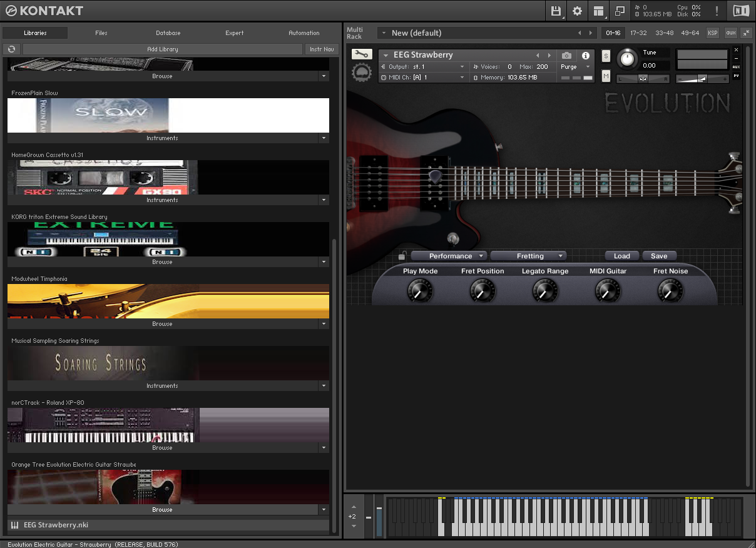Open snapshot view camera icon

coord(566,56)
